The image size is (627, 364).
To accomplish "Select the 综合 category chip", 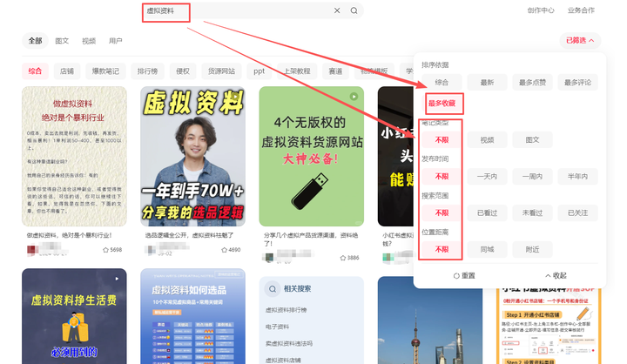I will [x=35, y=71].
